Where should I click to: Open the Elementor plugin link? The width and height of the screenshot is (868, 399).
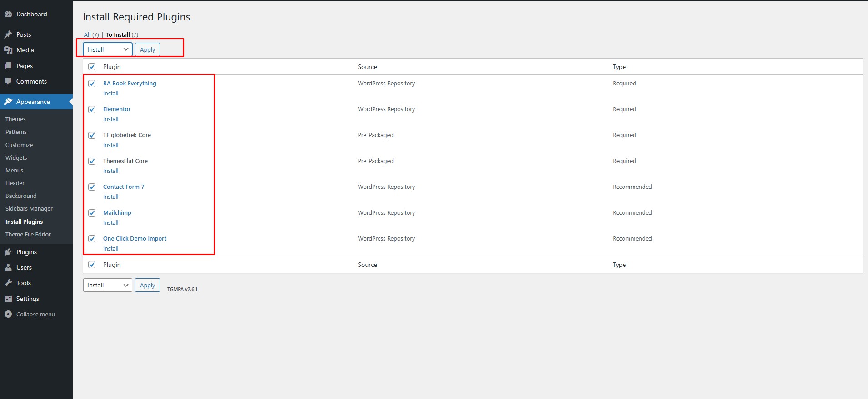point(117,109)
